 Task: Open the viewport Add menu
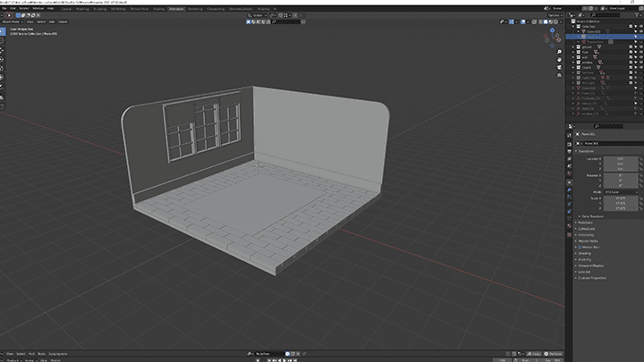[x=51, y=21]
